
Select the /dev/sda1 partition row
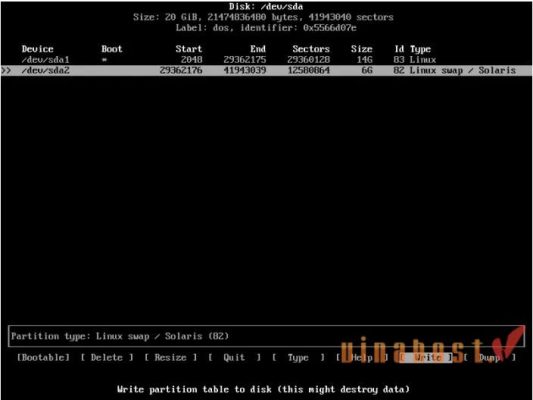coord(266,60)
